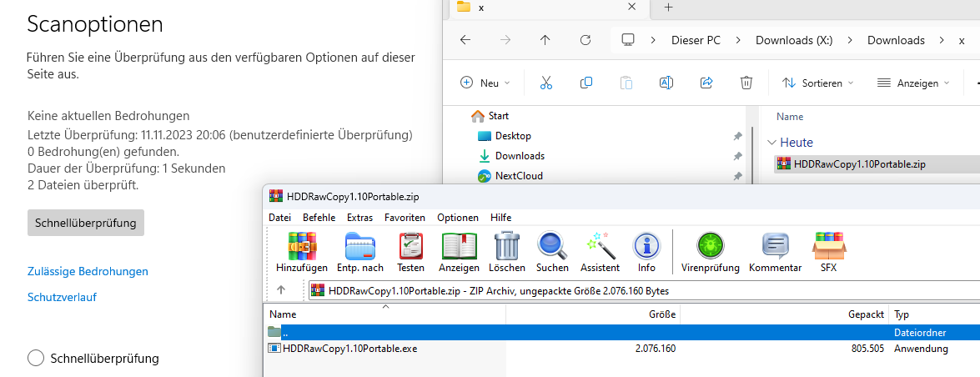
Task: Click Explorer back arrow
Action: click(x=465, y=40)
